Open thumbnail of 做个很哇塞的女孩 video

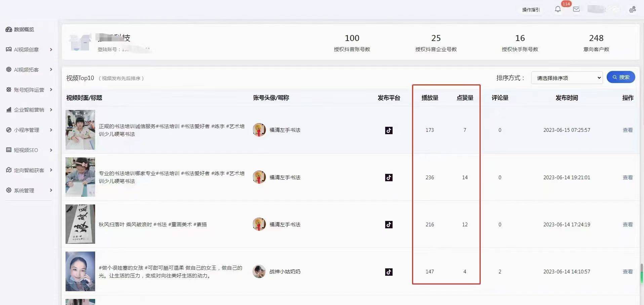click(x=80, y=271)
